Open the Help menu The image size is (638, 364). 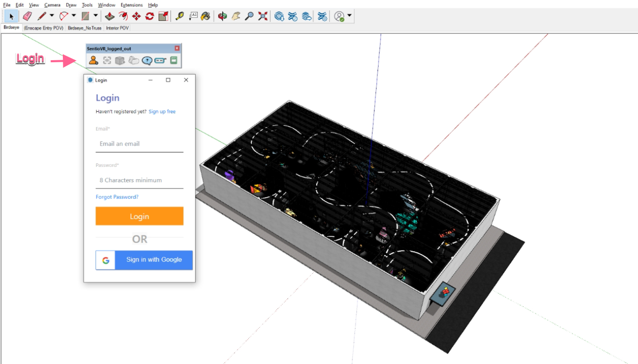153,5
